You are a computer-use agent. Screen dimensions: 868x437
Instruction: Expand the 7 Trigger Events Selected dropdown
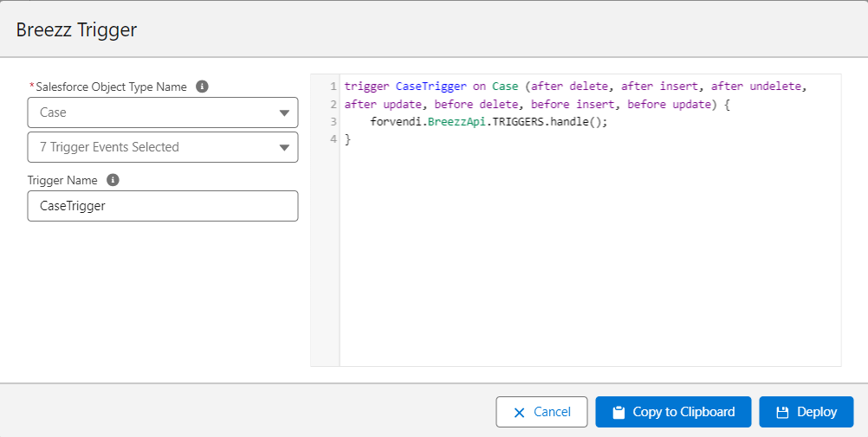pyautogui.click(x=152, y=147)
